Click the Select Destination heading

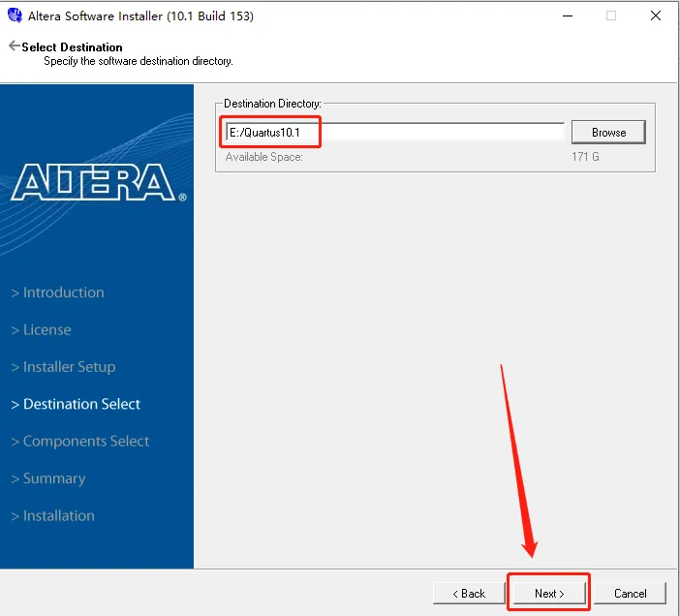click(x=72, y=46)
